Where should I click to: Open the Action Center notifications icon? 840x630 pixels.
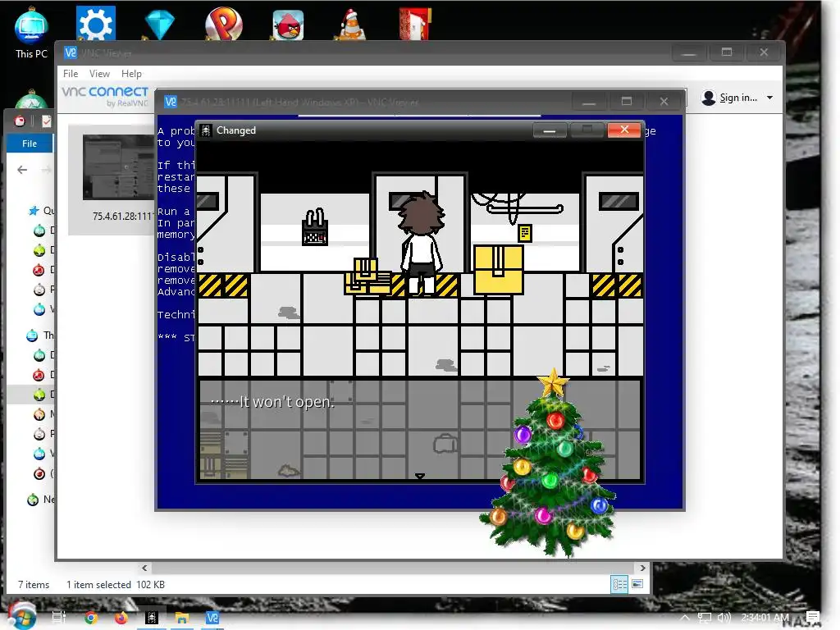point(813,618)
